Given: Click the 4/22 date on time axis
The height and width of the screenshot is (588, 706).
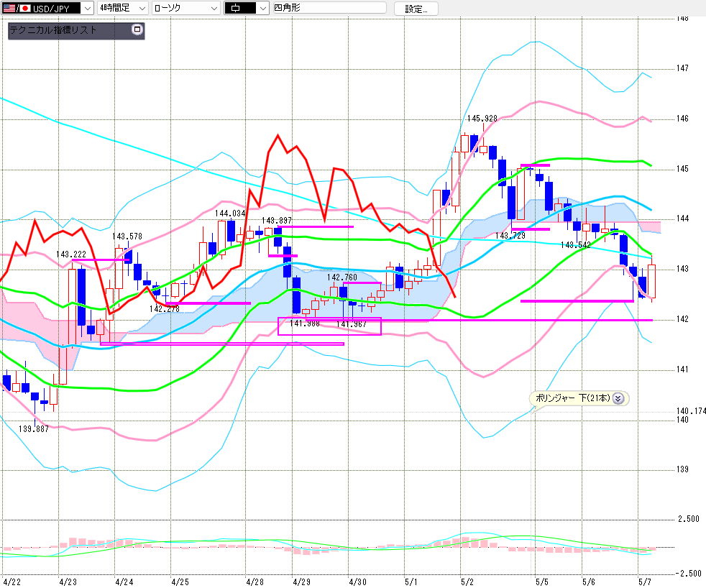Looking at the screenshot, I should click(12, 582).
